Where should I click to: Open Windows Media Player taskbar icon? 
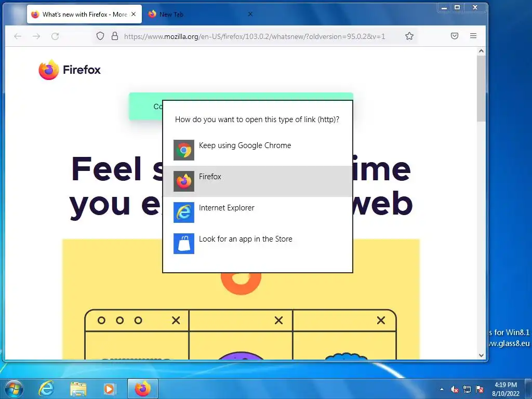pos(109,389)
